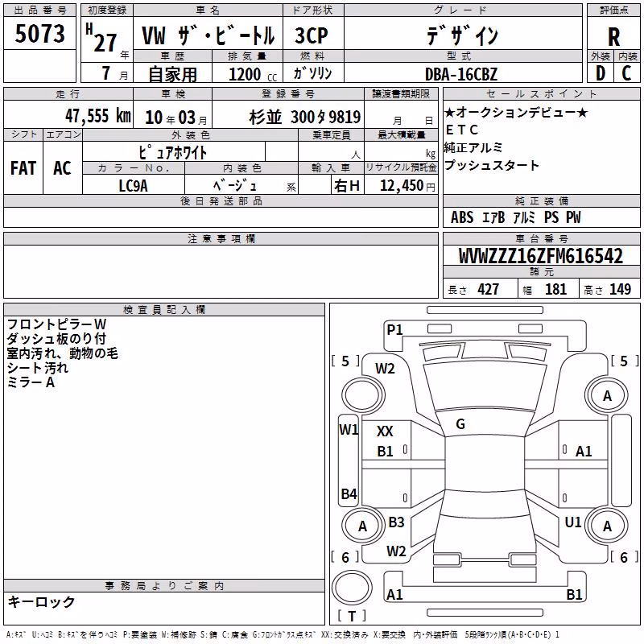Click the interior grade C
644x644 pixels.
pos(626,73)
